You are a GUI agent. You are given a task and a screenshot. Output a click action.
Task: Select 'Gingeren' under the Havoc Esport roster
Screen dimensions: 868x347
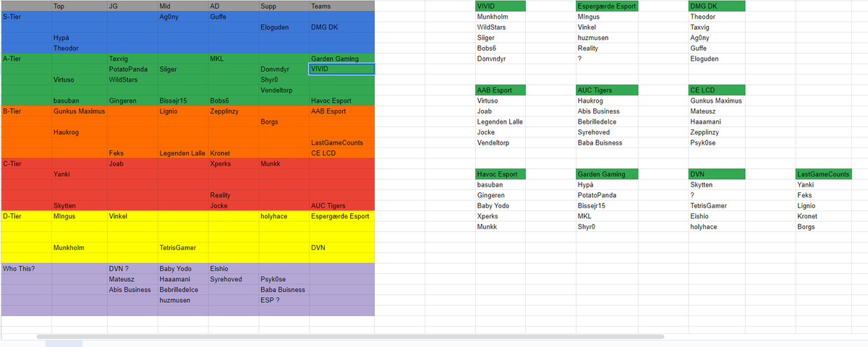[500, 195]
